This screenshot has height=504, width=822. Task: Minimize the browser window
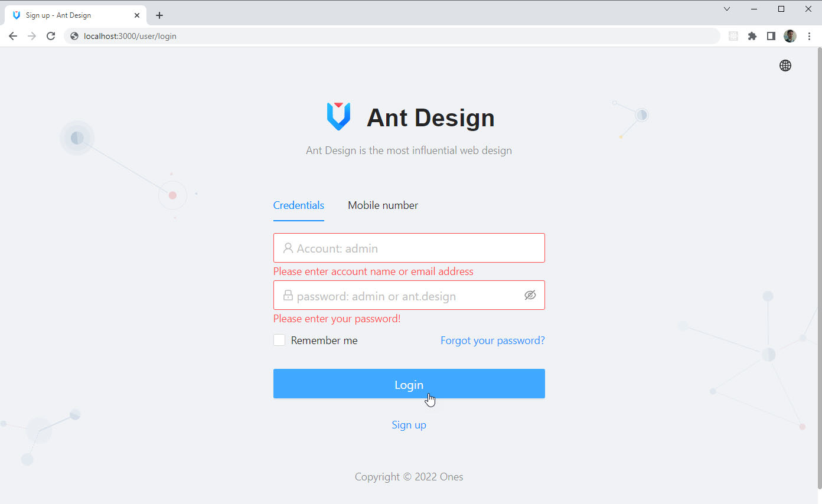(754, 9)
